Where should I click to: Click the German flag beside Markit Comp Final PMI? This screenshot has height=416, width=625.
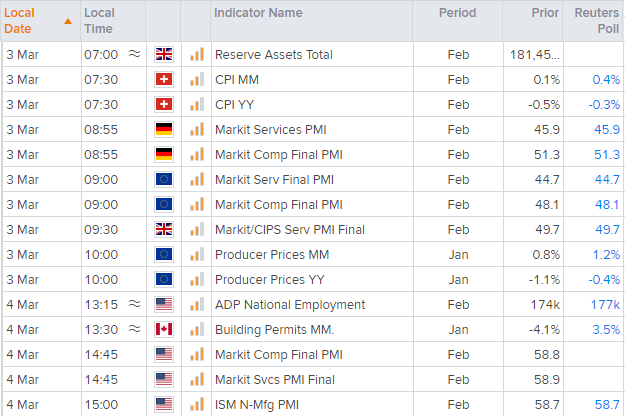point(164,155)
